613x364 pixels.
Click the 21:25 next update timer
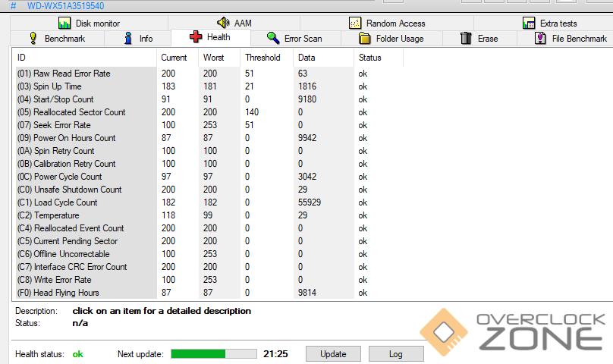tap(275, 354)
